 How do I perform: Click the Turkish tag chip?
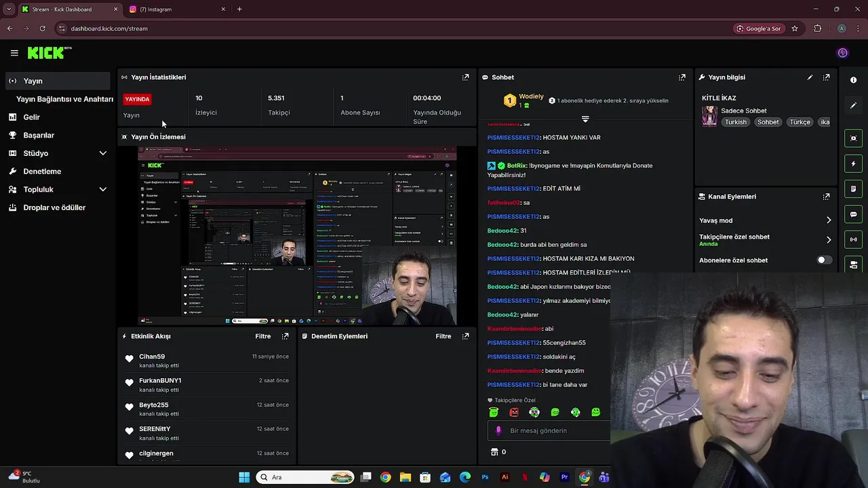[x=735, y=122]
